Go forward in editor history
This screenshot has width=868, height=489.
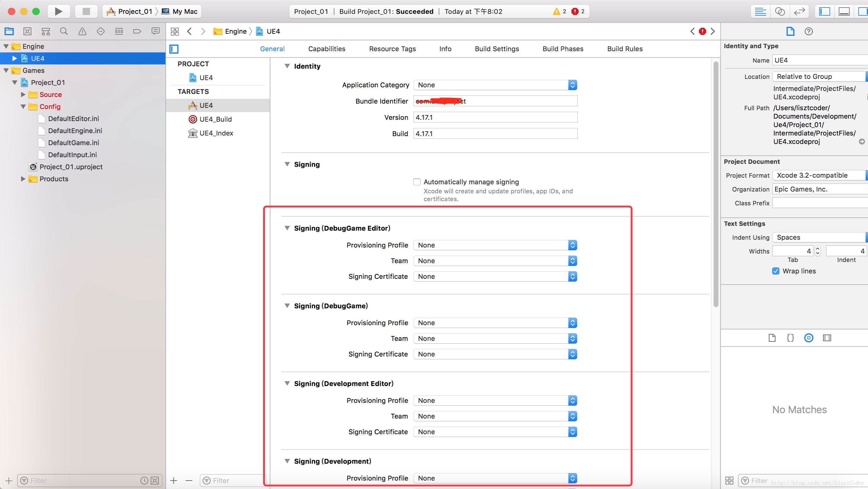[x=203, y=31]
